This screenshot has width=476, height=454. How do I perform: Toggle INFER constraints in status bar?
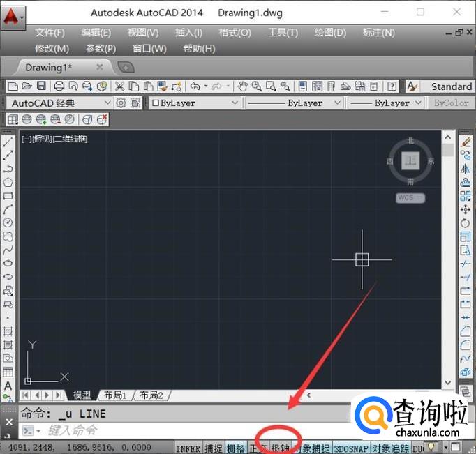pos(188,448)
